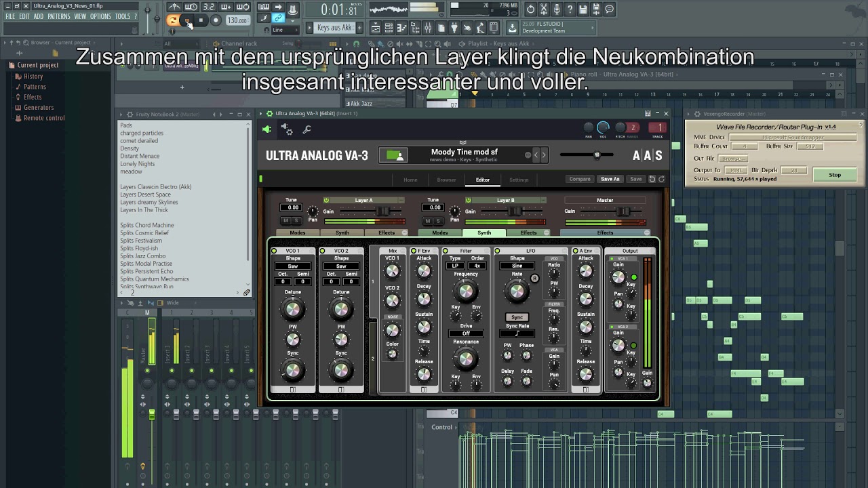Toggle LFO module on/off LED
The width and height of the screenshot is (868, 488).
[x=497, y=251]
